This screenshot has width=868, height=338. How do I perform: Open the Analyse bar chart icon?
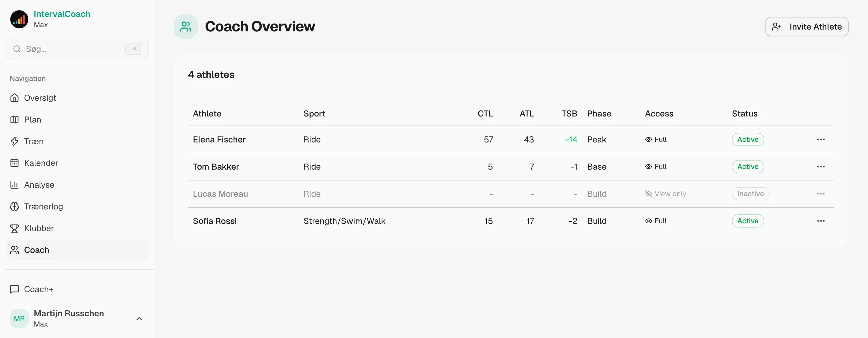(x=14, y=185)
